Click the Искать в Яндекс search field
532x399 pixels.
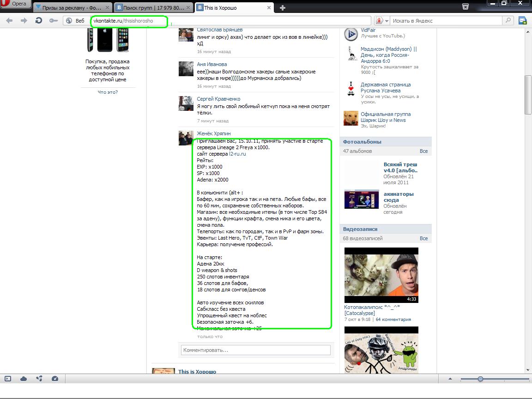click(x=446, y=21)
